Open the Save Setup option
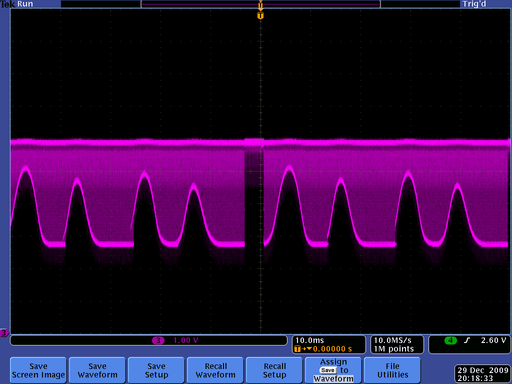The height and width of the screenshot is (384, 512). [x=156, y=370]
